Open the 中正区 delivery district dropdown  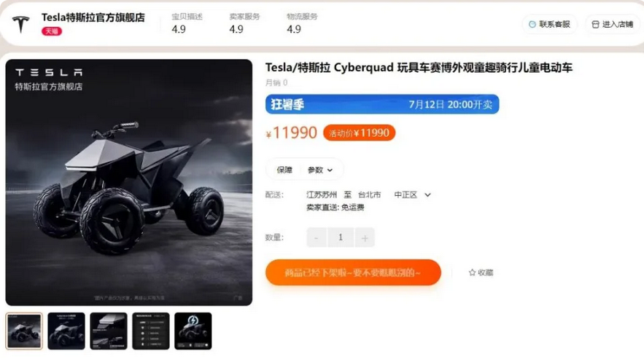(412, 194)
